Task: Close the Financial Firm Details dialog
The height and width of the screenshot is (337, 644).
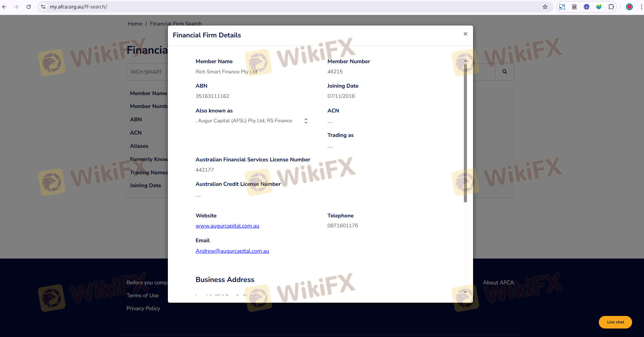Action: click(465, 34)
